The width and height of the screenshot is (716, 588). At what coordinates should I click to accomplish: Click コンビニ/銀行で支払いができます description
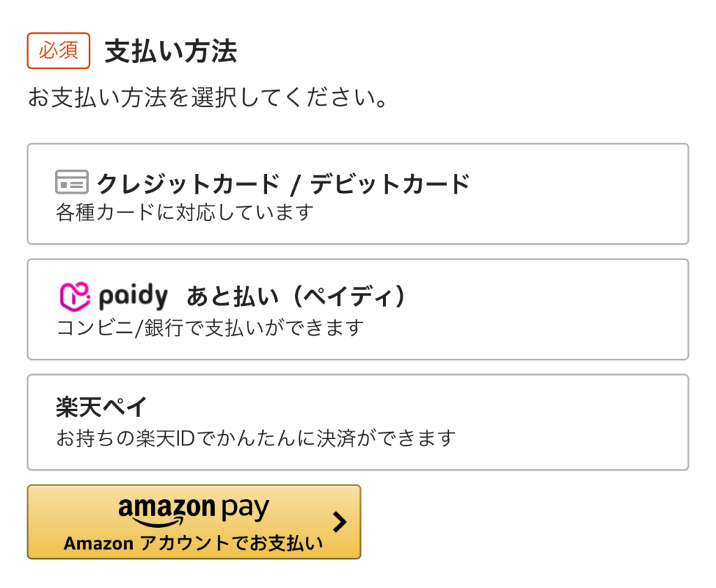pyautogui.click(x=210, y=328)
